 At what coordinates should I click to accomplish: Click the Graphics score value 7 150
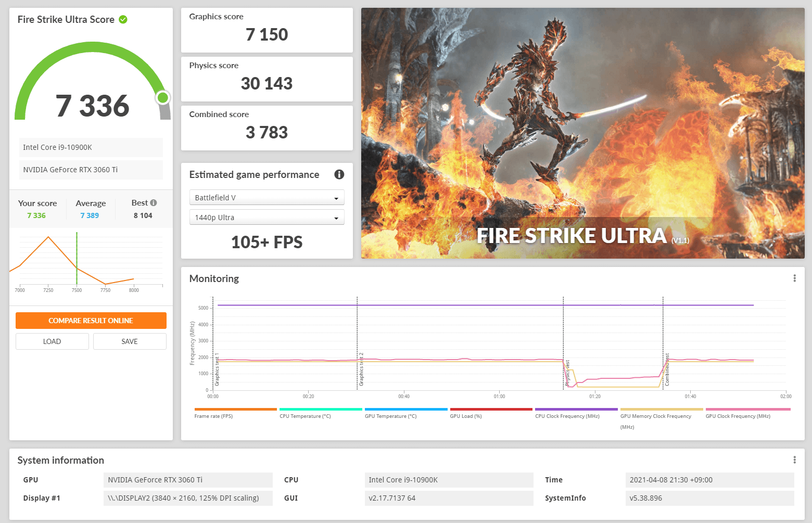click(267, 35)
